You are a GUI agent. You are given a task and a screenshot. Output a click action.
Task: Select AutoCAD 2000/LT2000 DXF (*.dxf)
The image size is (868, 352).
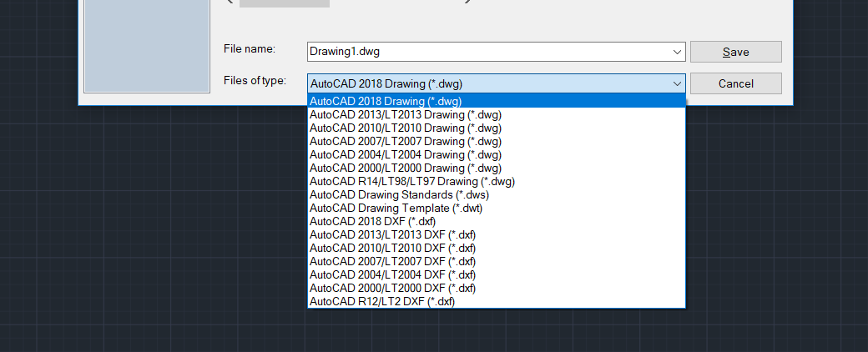coord(497,288)
